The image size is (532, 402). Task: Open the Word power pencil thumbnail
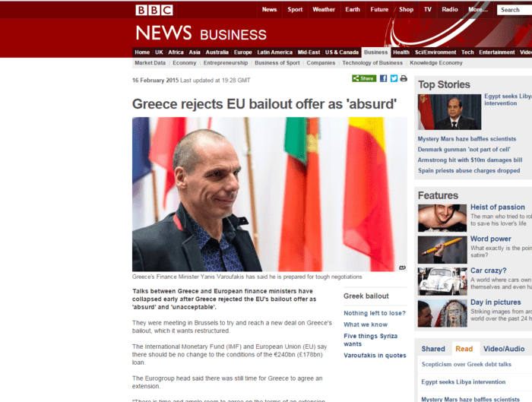point(442,250)
